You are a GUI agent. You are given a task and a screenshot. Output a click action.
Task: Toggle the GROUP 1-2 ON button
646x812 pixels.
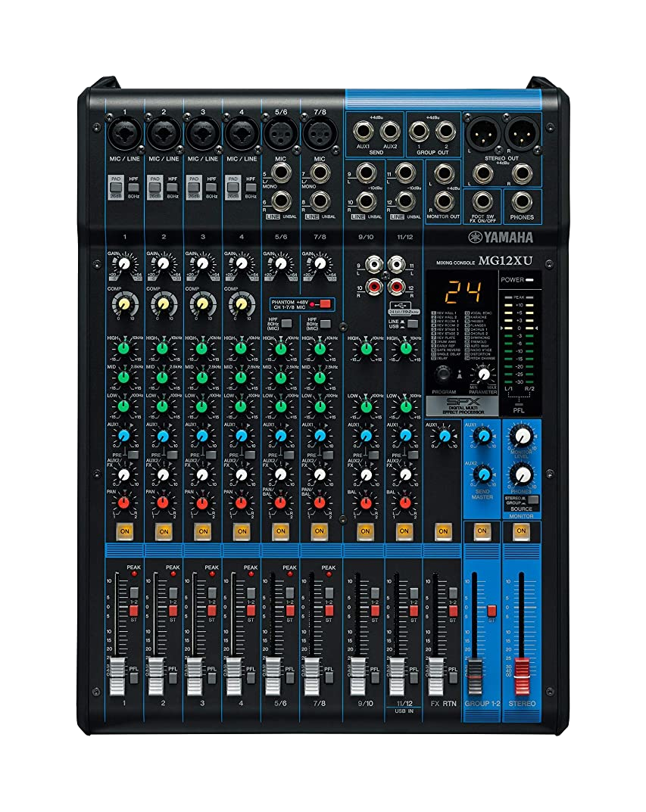click(482, 530)
